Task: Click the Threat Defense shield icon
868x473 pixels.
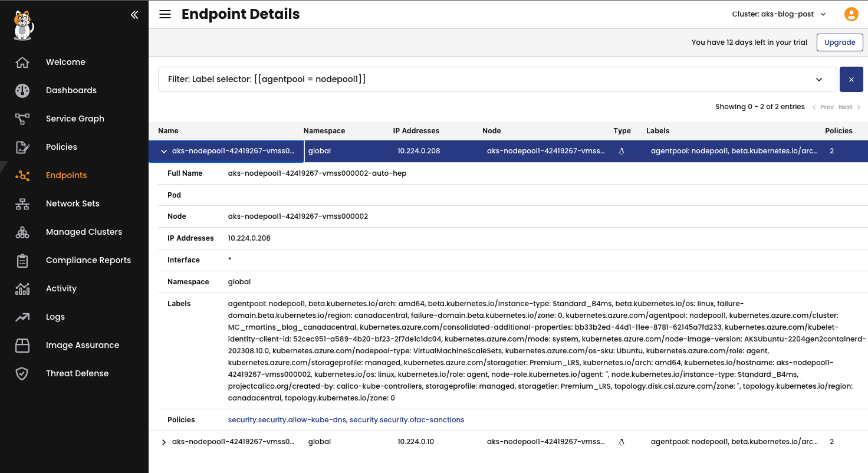Action: tap(22, 373)
